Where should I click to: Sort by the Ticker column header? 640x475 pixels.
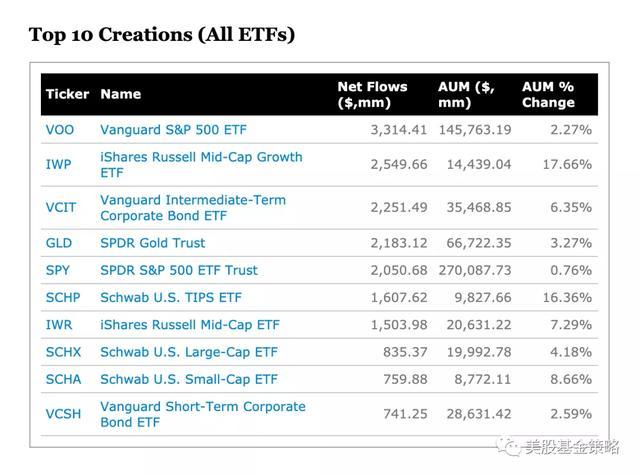point(67,94)
